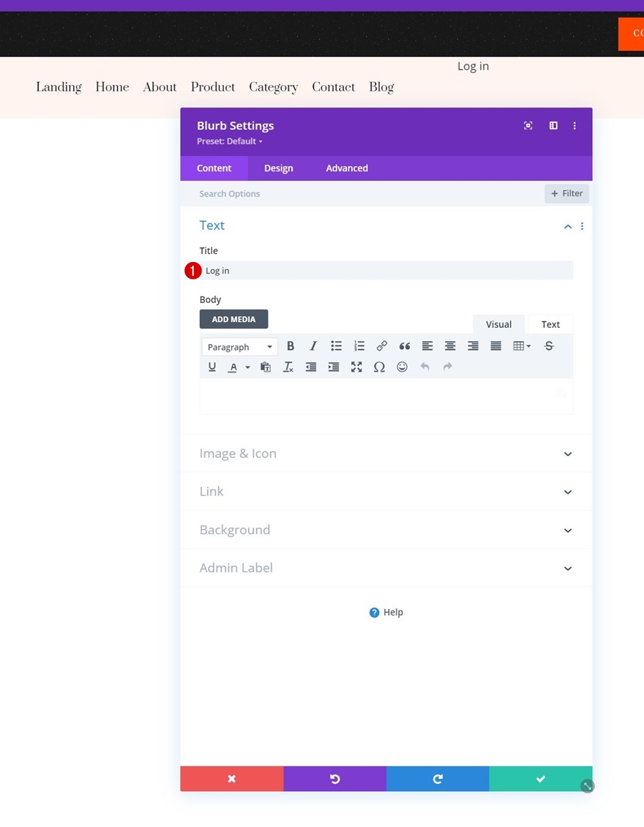Apply blockquote formatting

pyautogui.click(x=405, y=346)
